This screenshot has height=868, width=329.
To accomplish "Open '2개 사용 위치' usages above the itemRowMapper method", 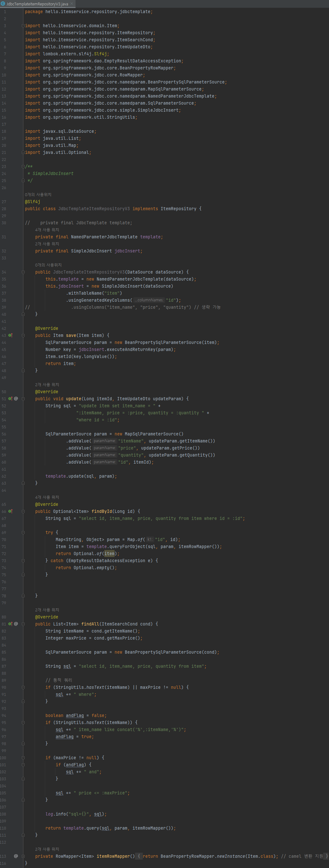I will tap(47, 849).
